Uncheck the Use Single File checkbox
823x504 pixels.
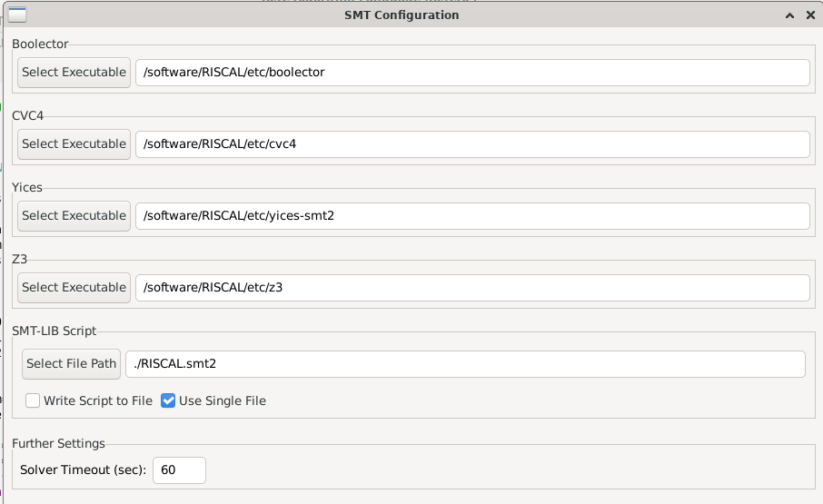168,400
